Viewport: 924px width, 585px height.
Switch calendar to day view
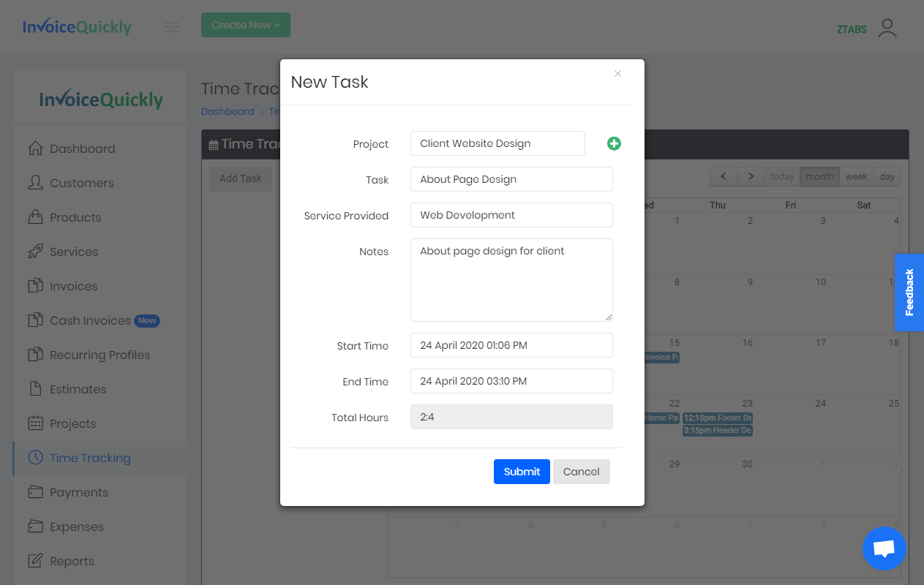click(887, 177)
